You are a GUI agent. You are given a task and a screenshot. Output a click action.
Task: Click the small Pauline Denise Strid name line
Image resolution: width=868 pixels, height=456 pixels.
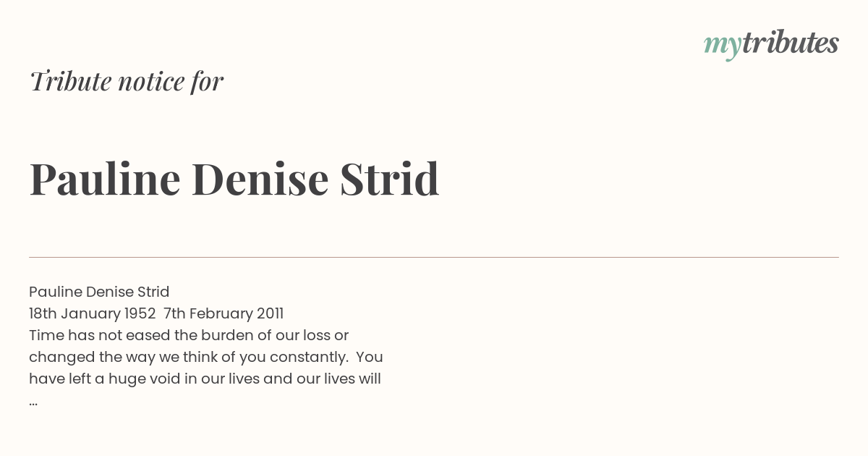(x=99, y=292)
